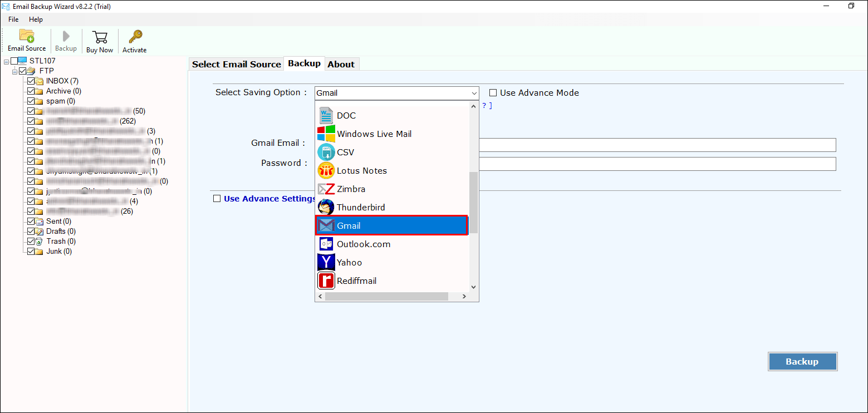Select the FTP account icon in the tree
Viewport: 868px width, 413px height.
[31, 71]
